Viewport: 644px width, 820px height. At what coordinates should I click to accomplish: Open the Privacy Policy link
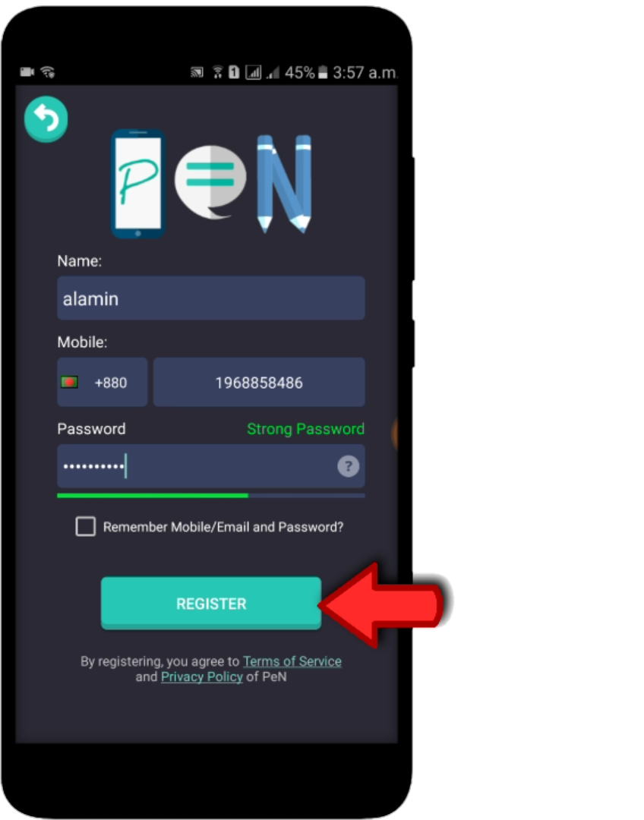click(x=202, y=676)
